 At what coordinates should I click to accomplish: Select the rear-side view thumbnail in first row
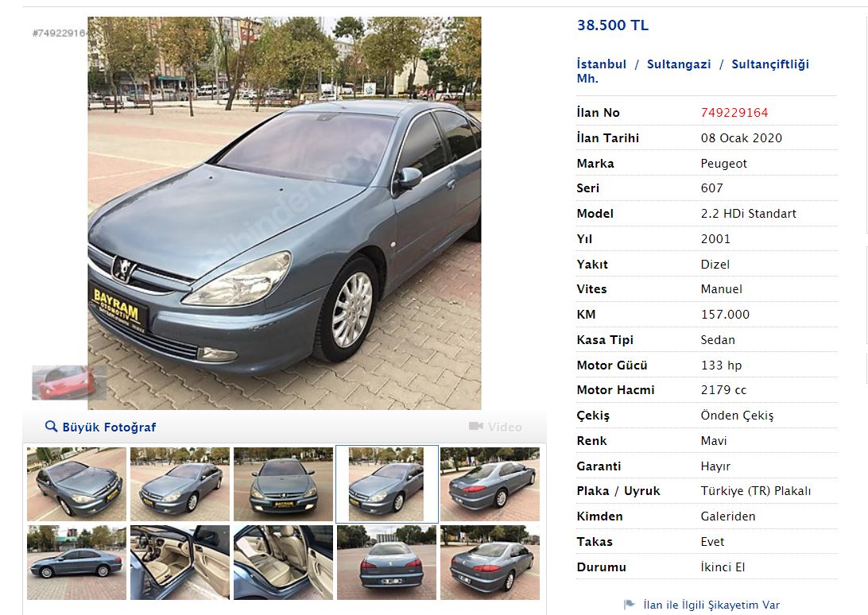[x=490, y=485]
